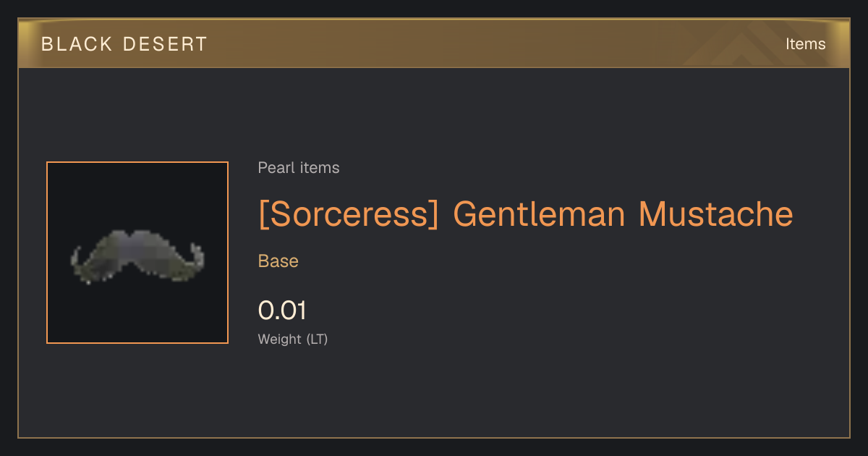Click the [Sorceress] Gentleman Mustache title
868x456 pixels.
(526, 214)
